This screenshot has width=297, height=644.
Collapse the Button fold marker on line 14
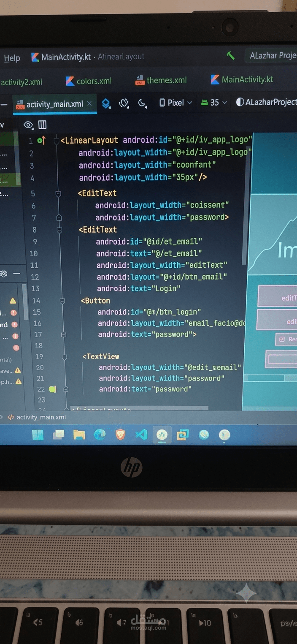[62, 301]
